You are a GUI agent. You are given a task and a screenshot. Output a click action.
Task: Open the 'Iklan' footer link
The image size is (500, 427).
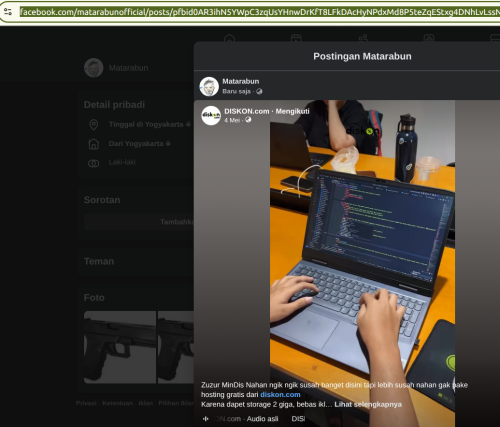point(146,403)
